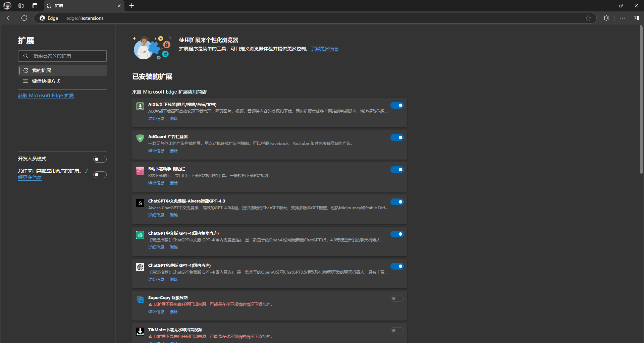
Task: Disable ChatGPT免费版 GPT-4(国内直连) toggle
Action: 397,266
